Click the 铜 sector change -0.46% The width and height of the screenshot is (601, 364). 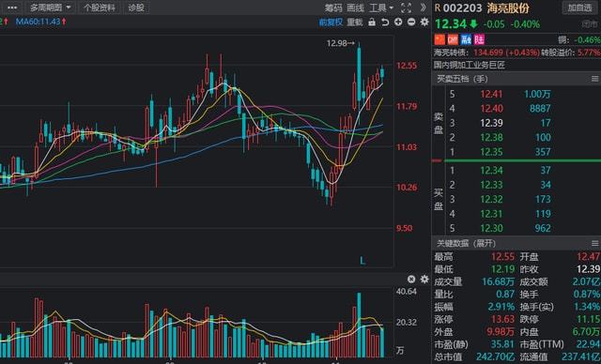pyautogui.click(x=587, y=39)
